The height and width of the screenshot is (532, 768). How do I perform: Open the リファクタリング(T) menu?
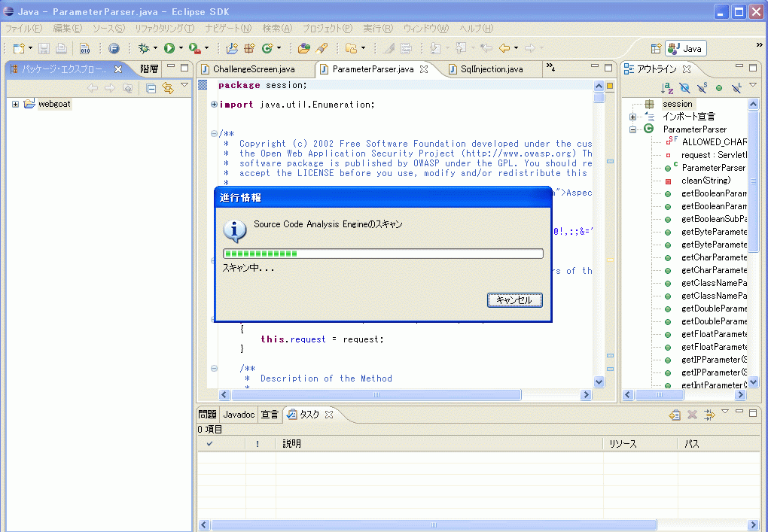coord(165,29)
